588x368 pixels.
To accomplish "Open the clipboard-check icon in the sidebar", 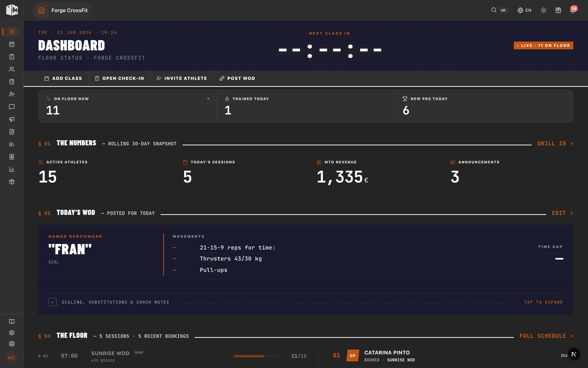I will pyautogui.click(x=12, y=57).
